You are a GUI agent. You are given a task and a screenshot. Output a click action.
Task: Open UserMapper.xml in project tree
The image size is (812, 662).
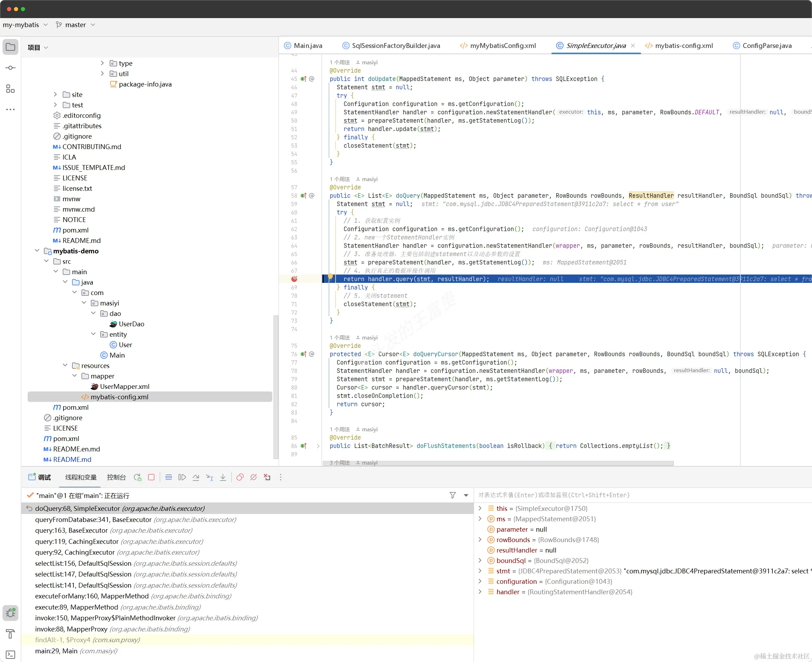click(124, 386)
